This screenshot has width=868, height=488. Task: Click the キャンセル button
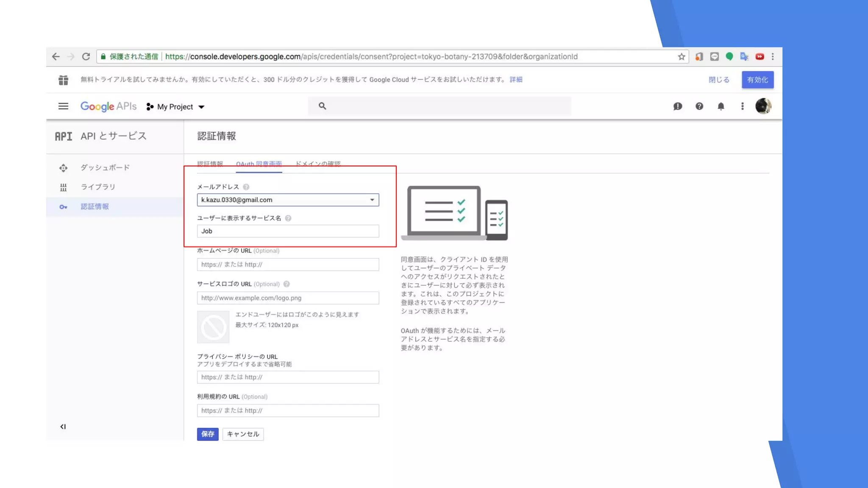(243, 434)
